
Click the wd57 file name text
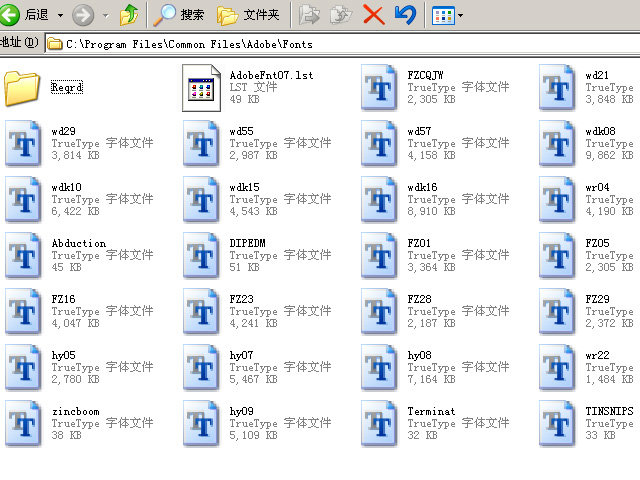tap(419, 131)
